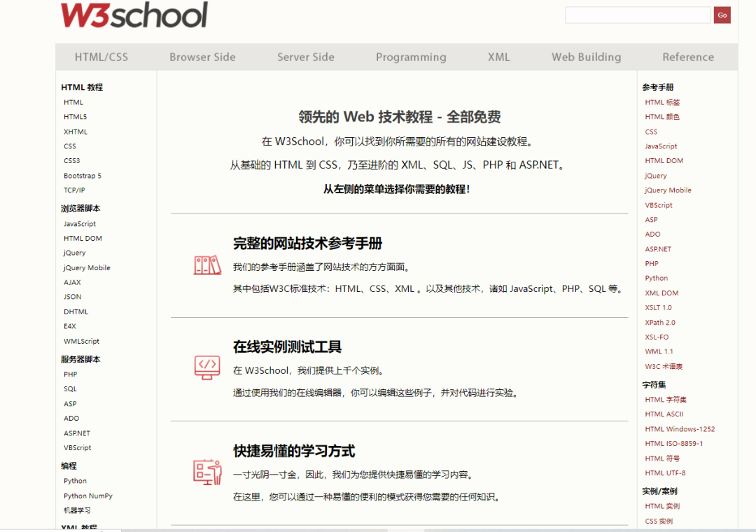Open the Browser Side navigation tab
This screenshot has height=532, width=756.
pos(202,57)
